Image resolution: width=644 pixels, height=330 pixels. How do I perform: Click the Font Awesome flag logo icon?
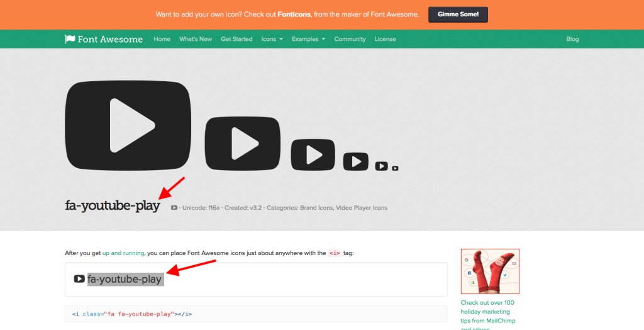[70, 39]
